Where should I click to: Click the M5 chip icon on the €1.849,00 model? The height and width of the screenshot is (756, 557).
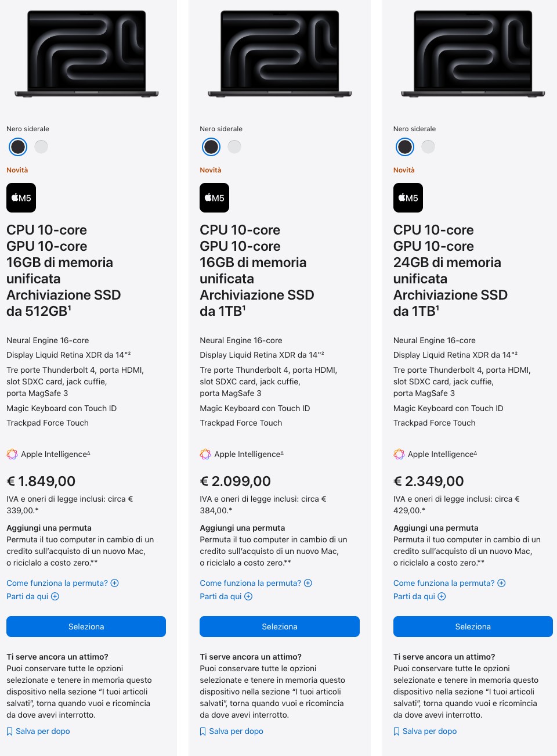click(21, 198)
